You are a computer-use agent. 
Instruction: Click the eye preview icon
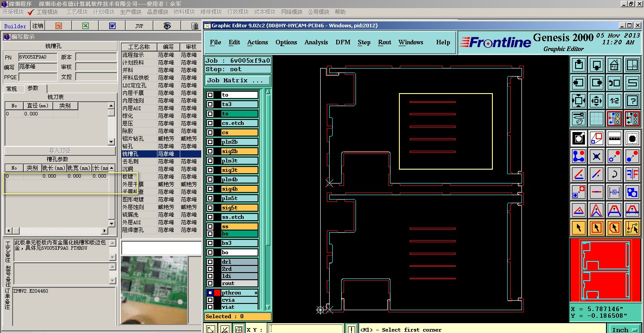pyautogui.click(x=167, y=26)
